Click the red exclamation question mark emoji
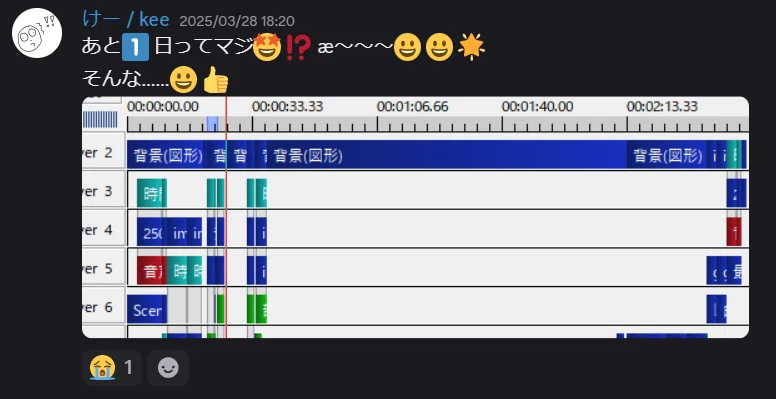 [x=298, y=48]
